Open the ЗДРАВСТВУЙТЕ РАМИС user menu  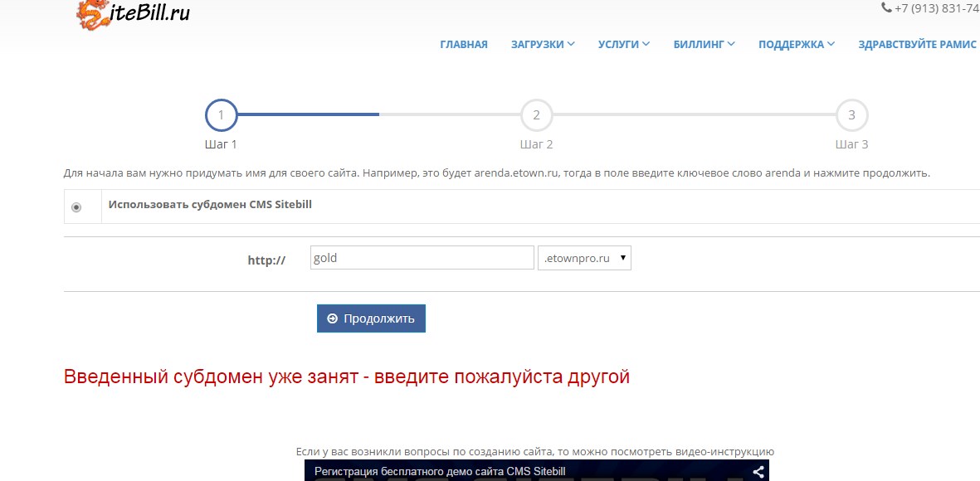[917, 44]
